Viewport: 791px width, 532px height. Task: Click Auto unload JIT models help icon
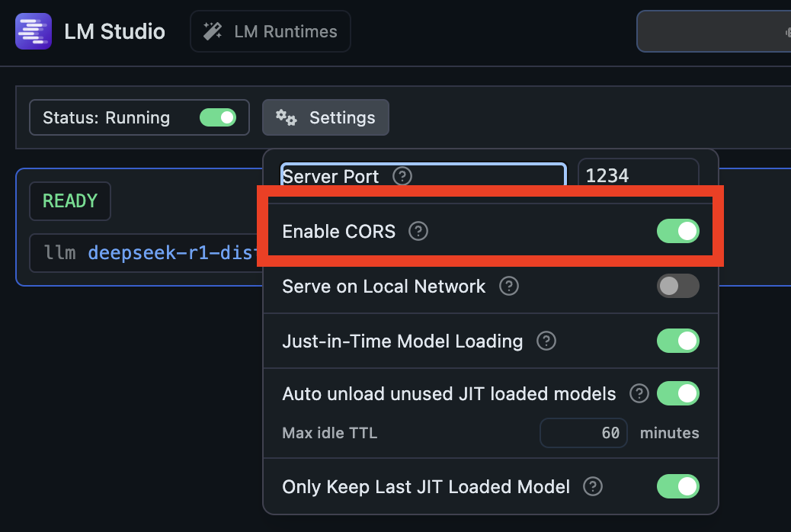pyautogui.click(x=639, y=393)
